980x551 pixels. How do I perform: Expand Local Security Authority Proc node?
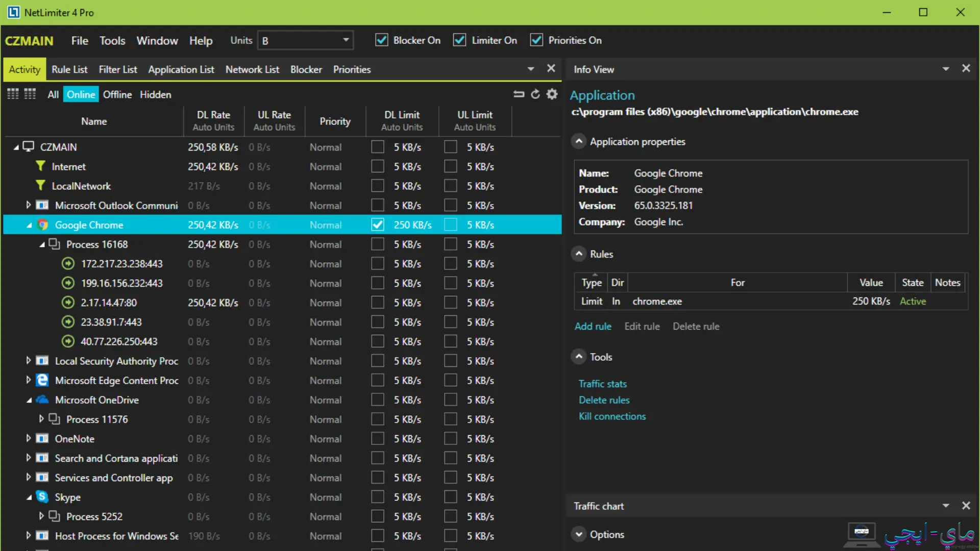coord(29,361)
